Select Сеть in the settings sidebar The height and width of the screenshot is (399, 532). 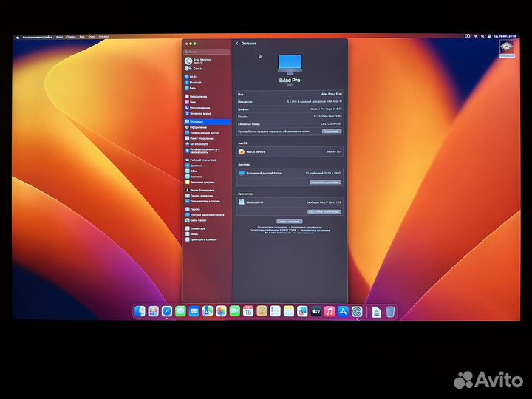(191, 88)
